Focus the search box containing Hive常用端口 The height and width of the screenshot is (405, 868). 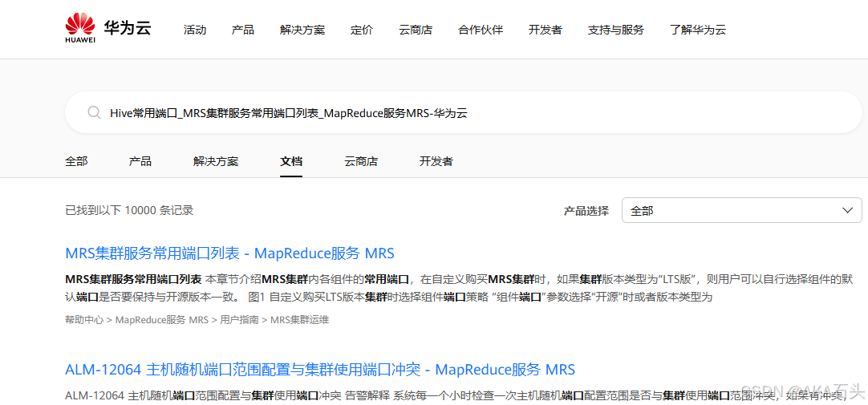coord(464,113)
